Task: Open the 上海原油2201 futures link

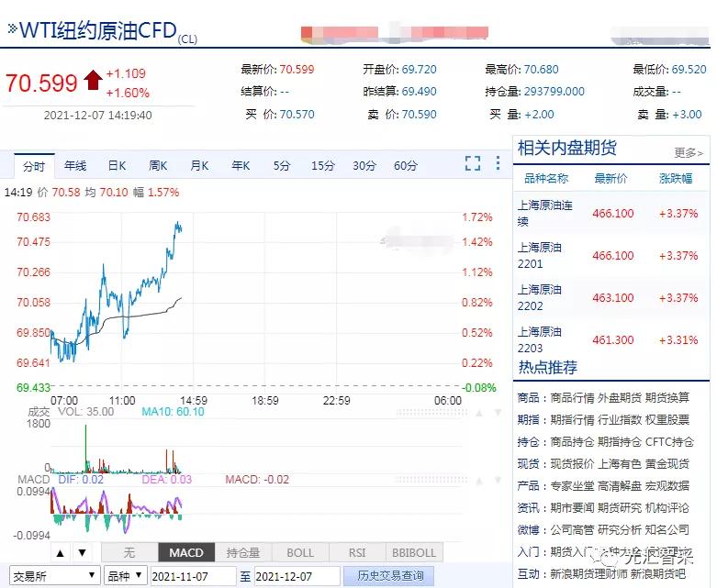Action: coord(540,255)
